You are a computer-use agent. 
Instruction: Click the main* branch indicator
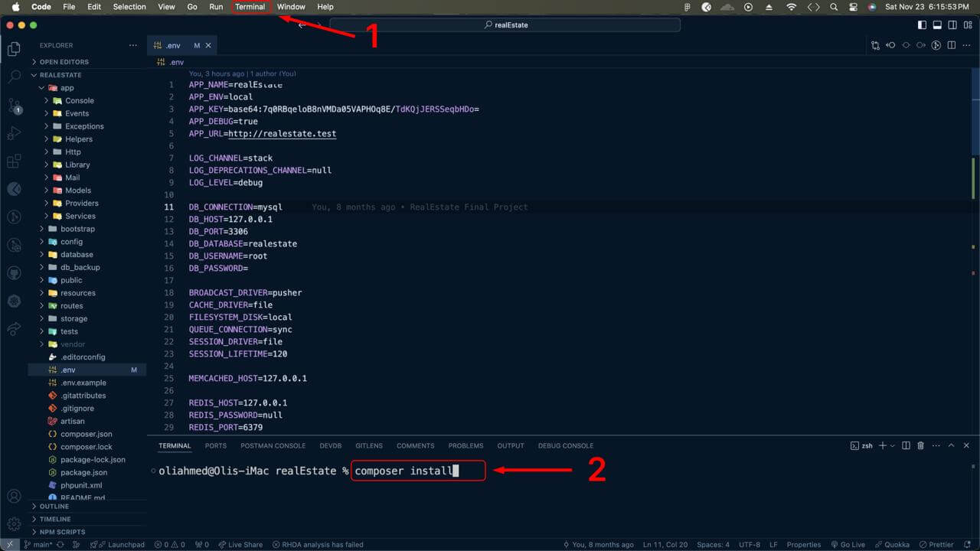point(38,545)
